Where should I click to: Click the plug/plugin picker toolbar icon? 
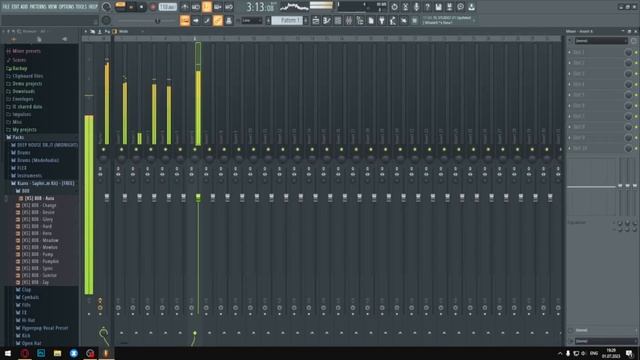pos(382,20)
